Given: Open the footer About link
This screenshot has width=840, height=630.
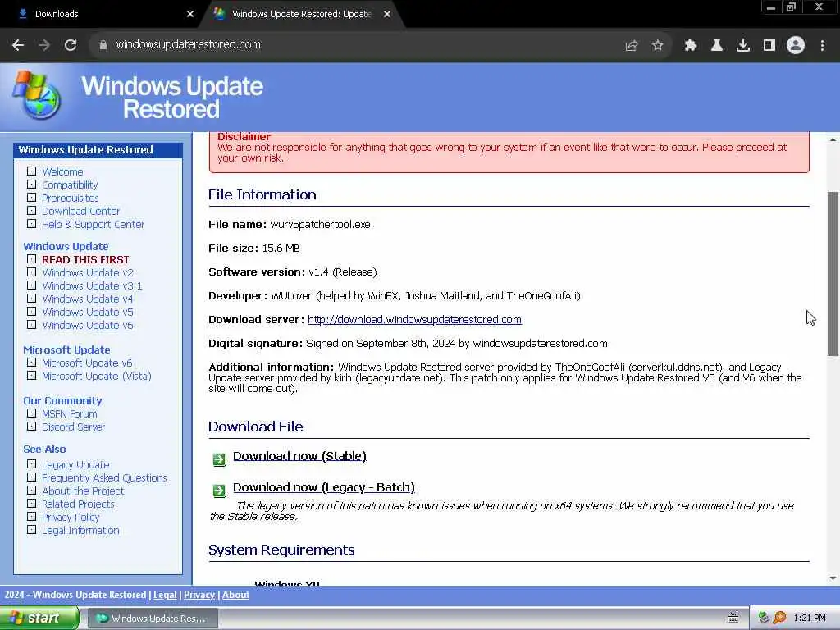Looking at the screenshot, I should click(235, 595).
